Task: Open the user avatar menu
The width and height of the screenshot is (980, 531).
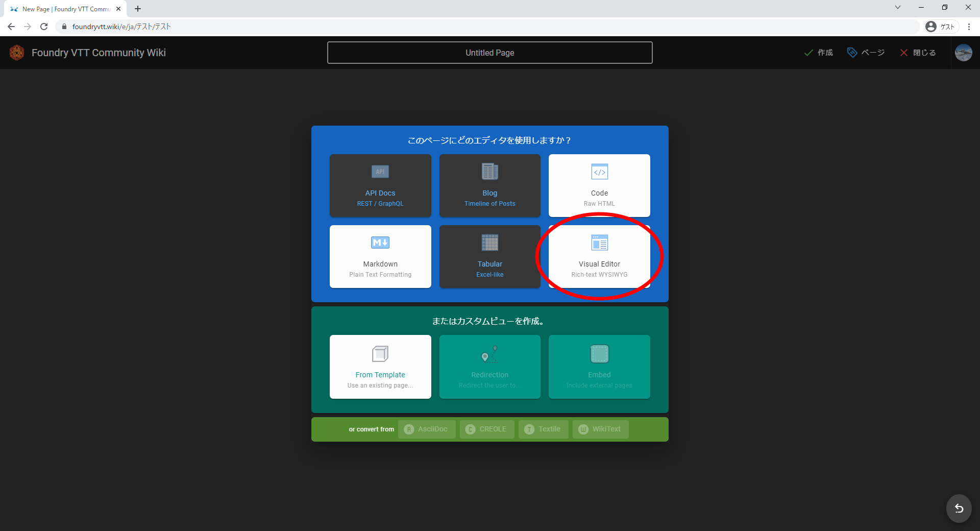Action: pos(964,53)
